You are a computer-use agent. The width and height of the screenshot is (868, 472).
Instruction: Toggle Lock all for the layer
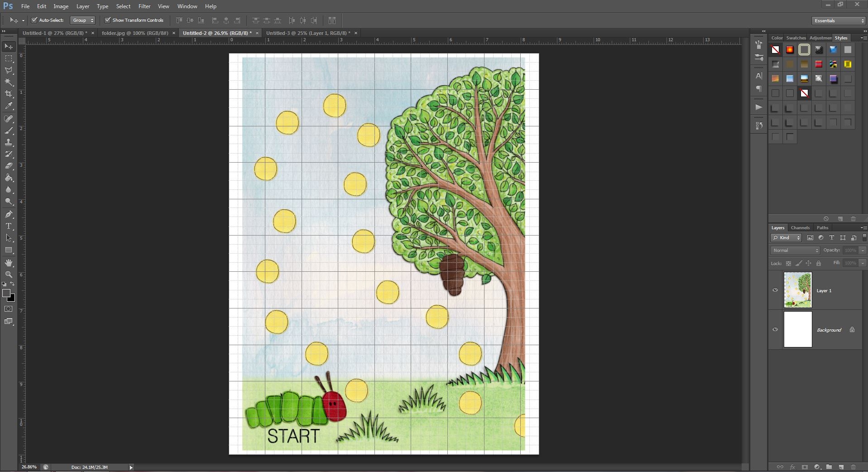click(819, 263)
